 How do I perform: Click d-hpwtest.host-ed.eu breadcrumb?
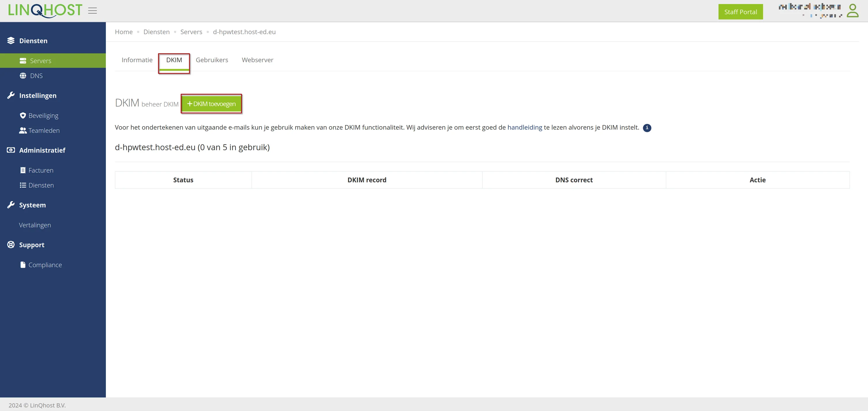coord(244,32)
